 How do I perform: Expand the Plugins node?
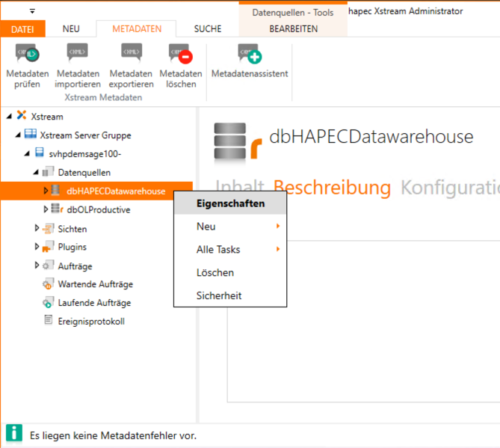click(x=37, y=247)
